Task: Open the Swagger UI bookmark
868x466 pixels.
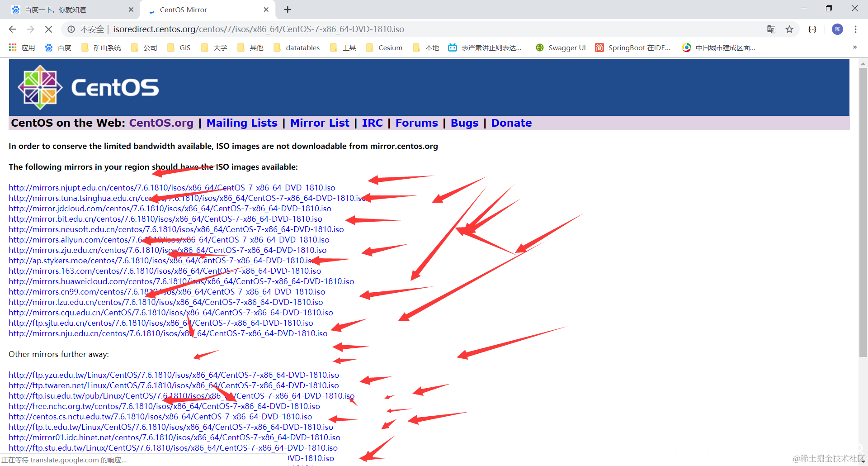Action: (561, 48)
